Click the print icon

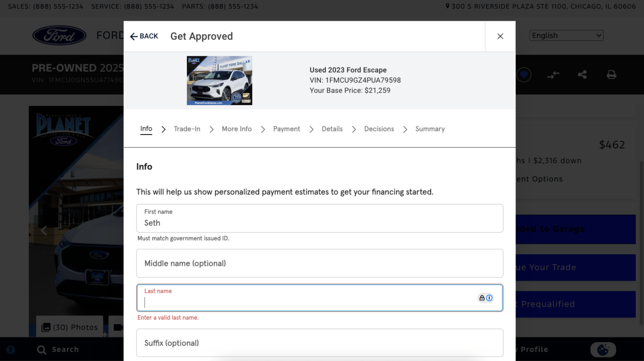pyautogui.click(x=611, y=75)
